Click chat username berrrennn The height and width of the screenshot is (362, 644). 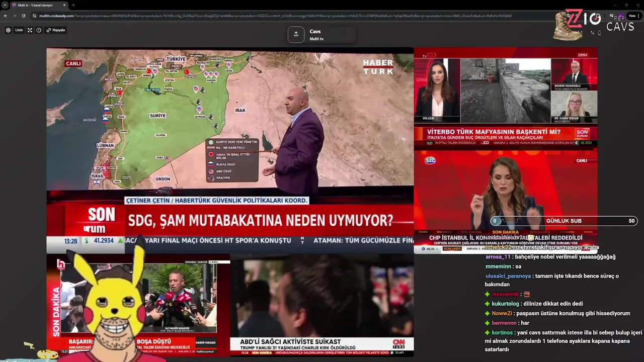pos(504,323)
